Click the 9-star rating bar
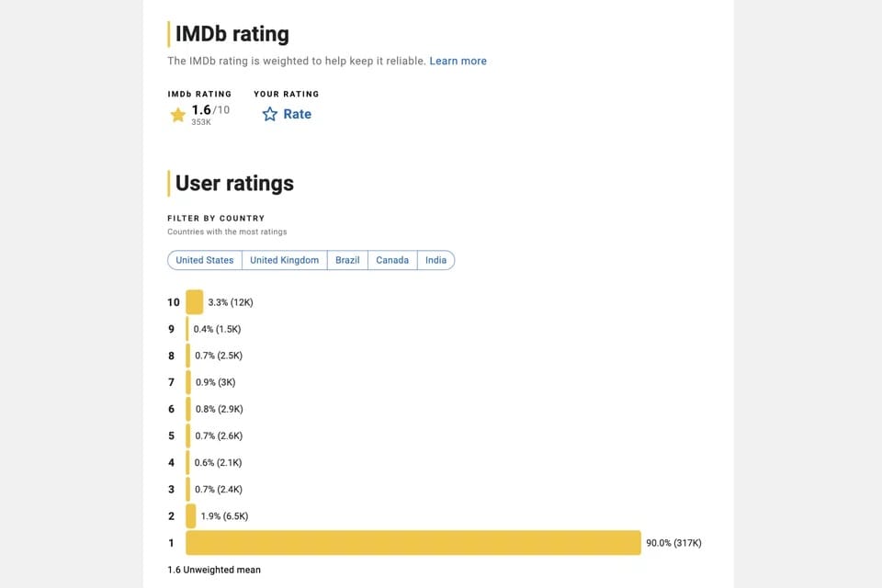 [187, 329]
